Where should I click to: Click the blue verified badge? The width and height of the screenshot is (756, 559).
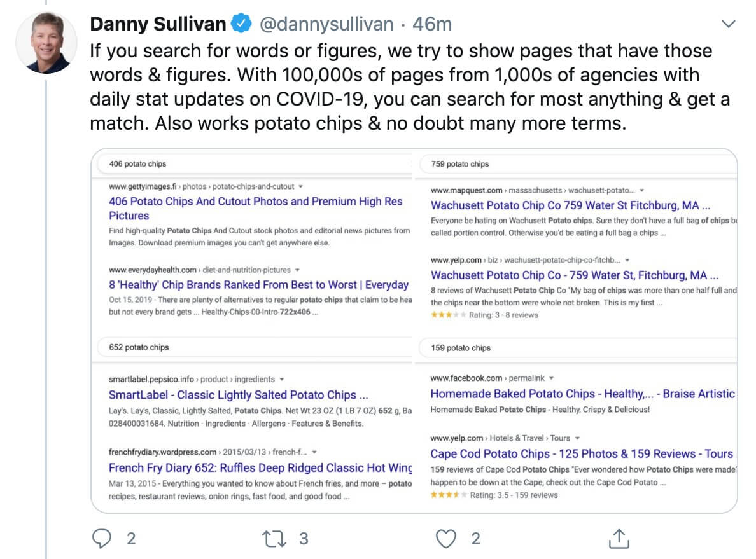pyautogui.click(x=241, y=23)
